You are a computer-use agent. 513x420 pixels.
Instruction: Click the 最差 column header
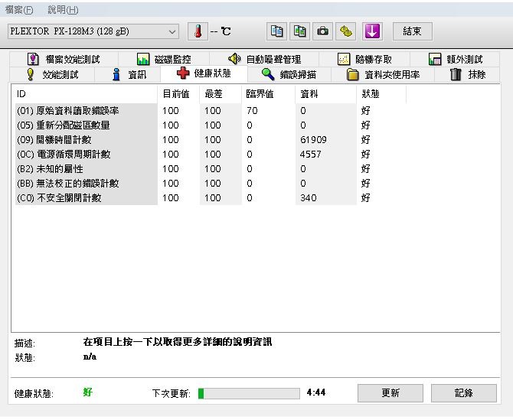point(221,94)
